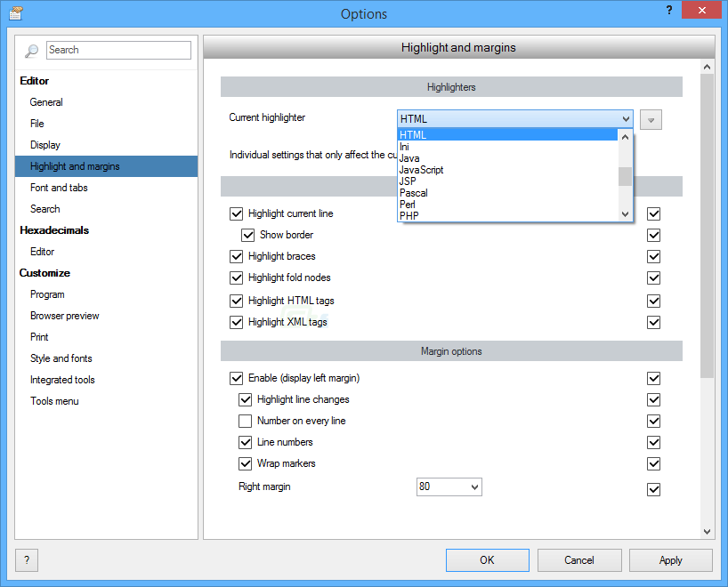Toggle Highlight current line checkbox
Screen dimensions: 728x587
[x=237, y=213]
